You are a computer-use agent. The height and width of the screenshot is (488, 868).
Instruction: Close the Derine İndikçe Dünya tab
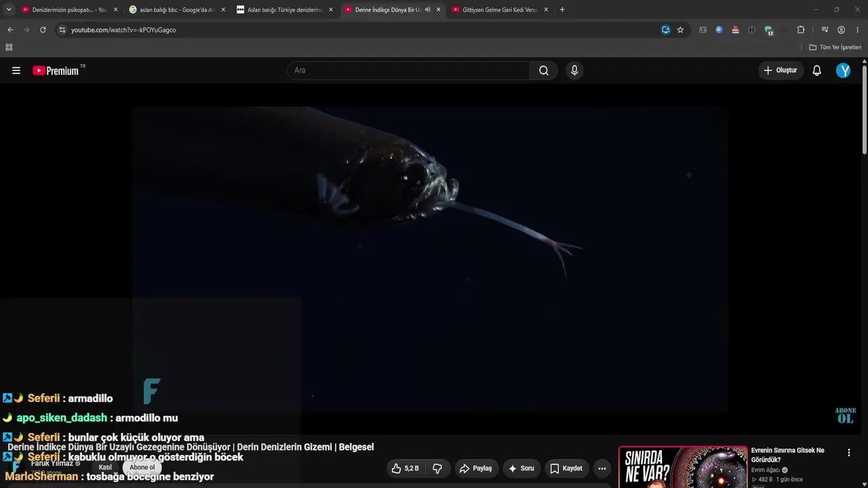coord(438,9)
